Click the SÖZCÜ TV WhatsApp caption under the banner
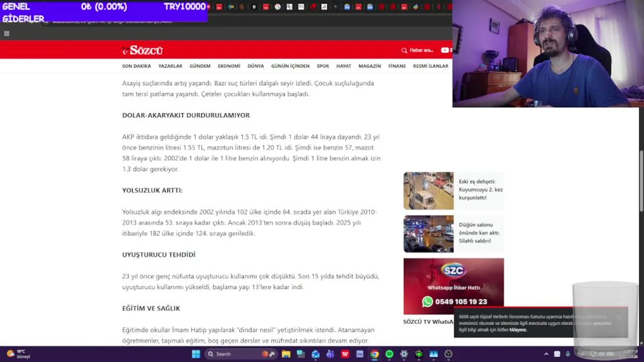Screen dimensions: 644x362 point(428,322)
